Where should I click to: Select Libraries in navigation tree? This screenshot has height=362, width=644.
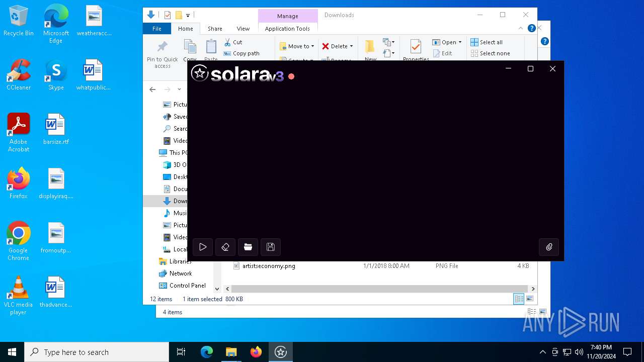pyautogui.click(x=175, y=261)
